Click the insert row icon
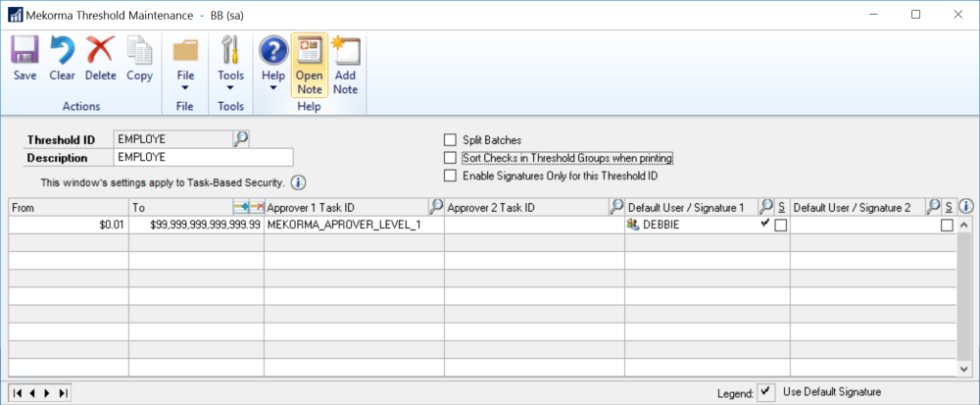Screen dimensions: 980x405 [241, 206]
